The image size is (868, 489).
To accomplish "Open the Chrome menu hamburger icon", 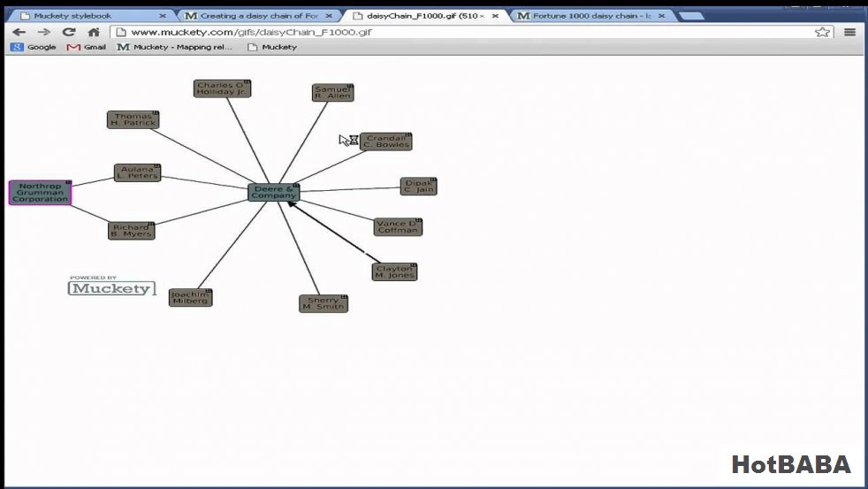I will [x=849, y=32].
